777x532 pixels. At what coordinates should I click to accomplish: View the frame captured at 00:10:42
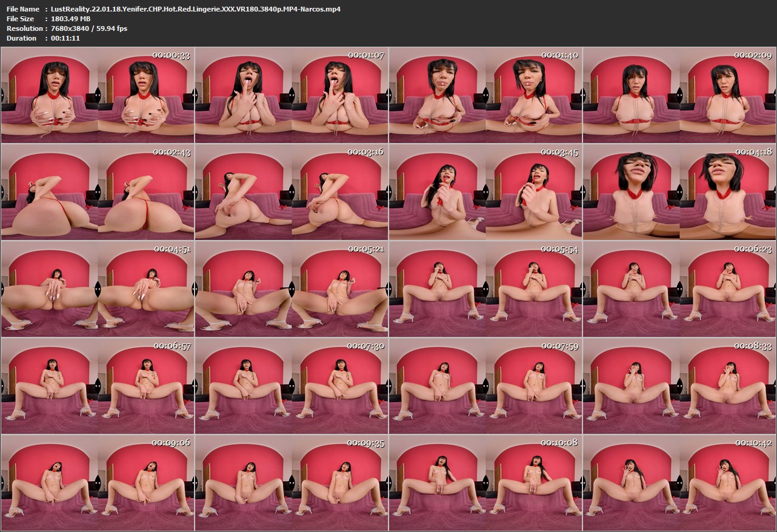point(679,483)
